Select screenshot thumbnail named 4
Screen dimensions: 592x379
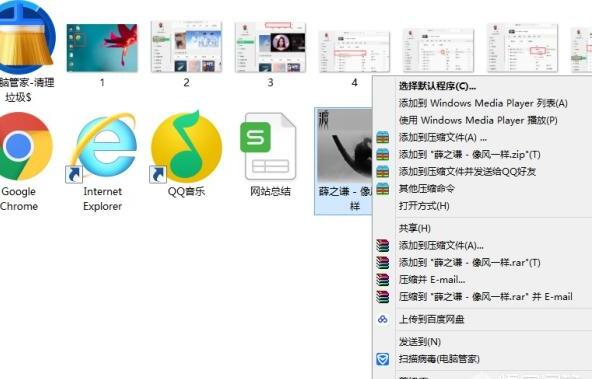(354, 51)
